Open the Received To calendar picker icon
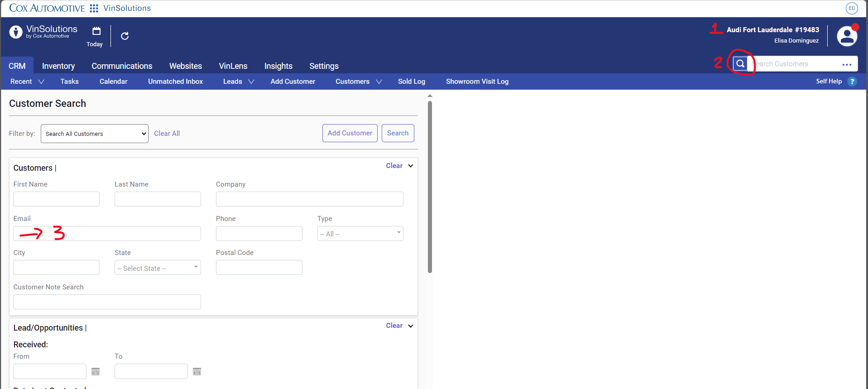Screen dimensions: 868x389 point(197,371)
